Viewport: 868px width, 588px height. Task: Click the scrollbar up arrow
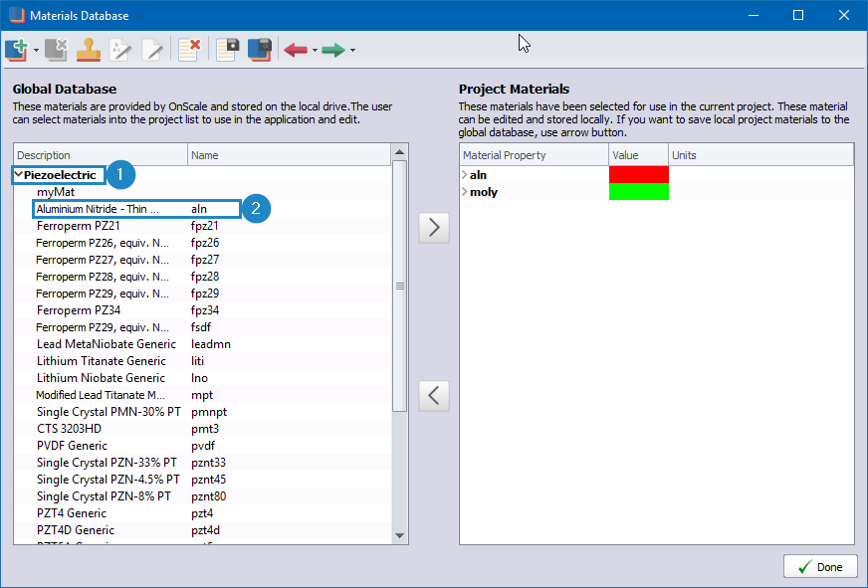point(400,152)
